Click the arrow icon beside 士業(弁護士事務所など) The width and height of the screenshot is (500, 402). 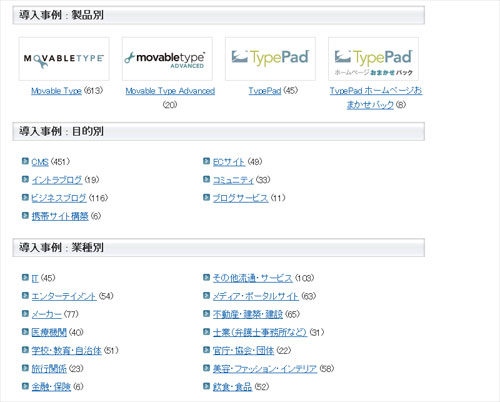[x=206, y=332]
